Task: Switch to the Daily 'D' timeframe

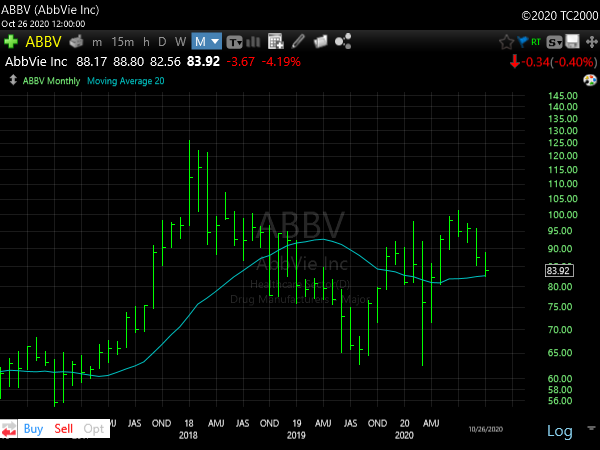Action: pyautogui.click(x=162, y=41)
